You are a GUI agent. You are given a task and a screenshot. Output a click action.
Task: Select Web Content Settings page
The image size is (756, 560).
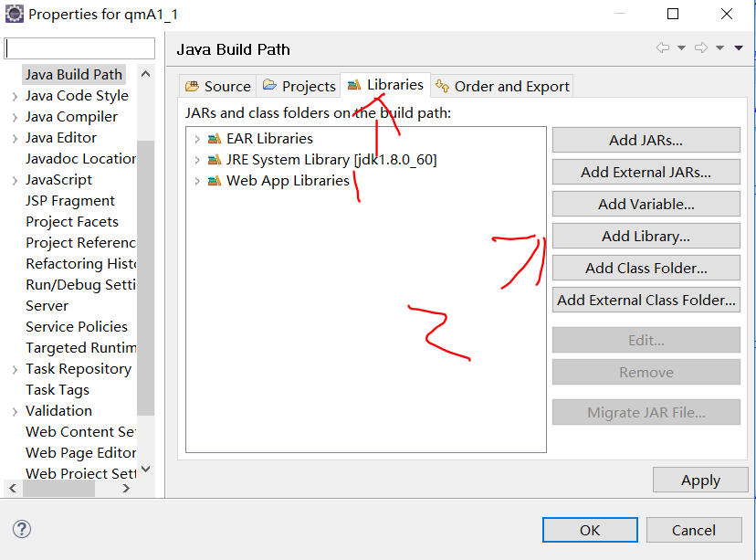click(80, 431)
